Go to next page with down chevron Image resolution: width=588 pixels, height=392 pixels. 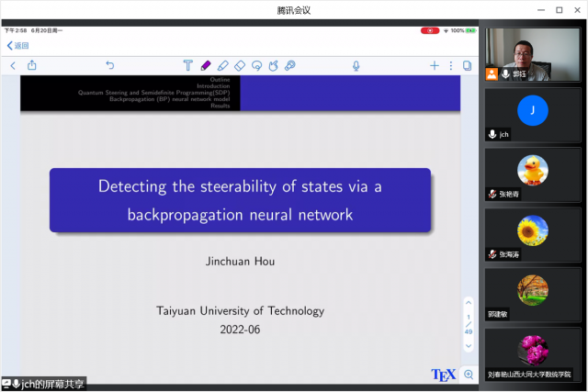[x=468, y=345]
